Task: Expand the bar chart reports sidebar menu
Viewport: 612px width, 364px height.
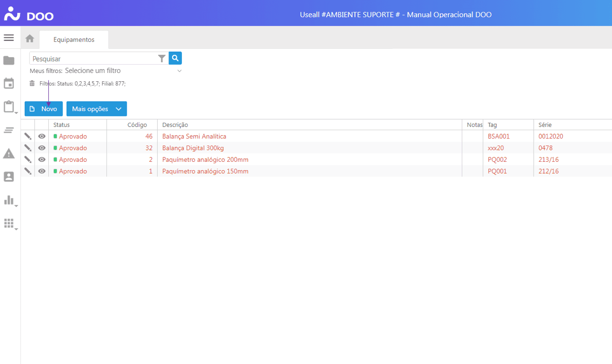Action: (9, 200)
